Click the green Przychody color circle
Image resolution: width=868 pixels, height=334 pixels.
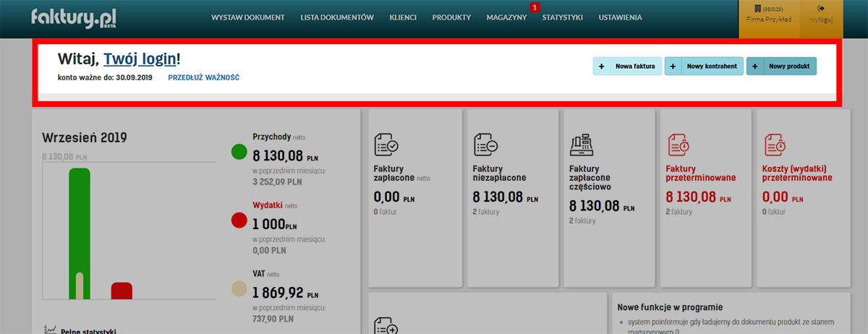point(239,152)
